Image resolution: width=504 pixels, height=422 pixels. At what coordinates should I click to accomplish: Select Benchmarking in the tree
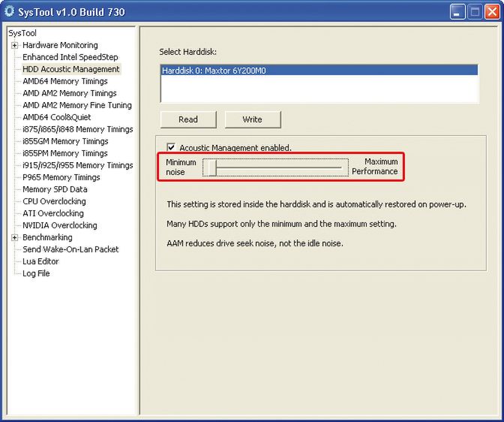47,237
